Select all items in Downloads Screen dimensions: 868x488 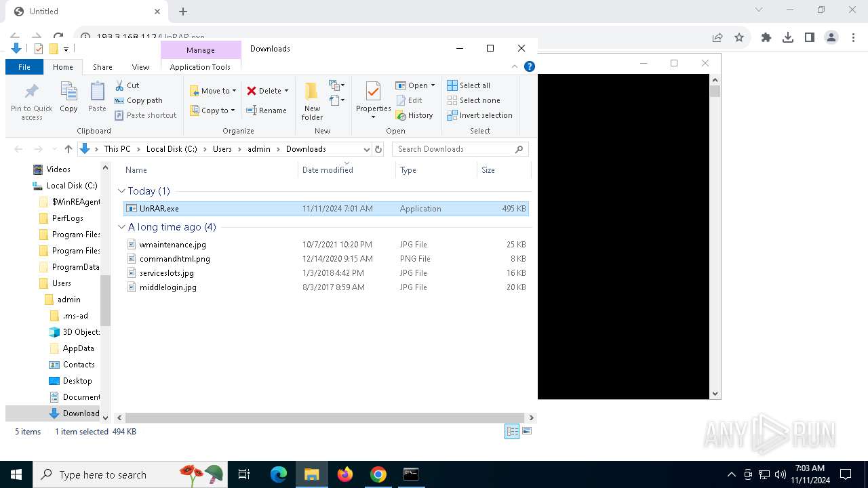pos(469,85)
